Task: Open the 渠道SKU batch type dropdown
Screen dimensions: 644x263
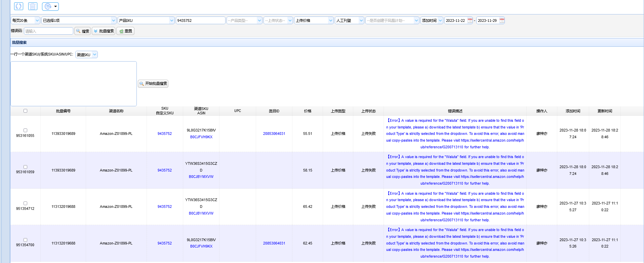Action: pyautogui.click(x=86, y=54)
